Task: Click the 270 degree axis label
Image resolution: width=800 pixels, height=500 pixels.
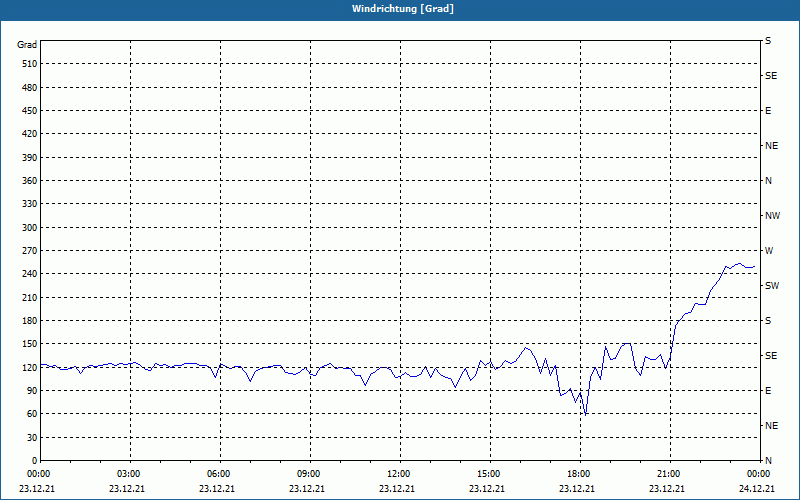Action: 30,251
